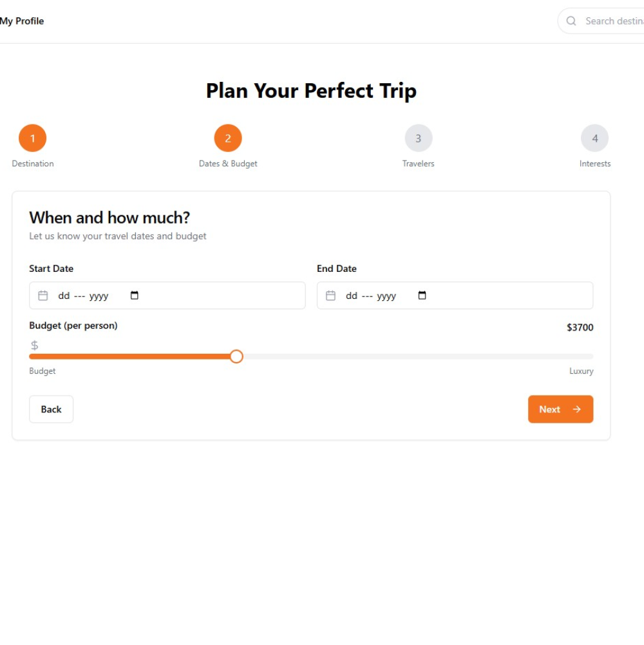Open the Start Date calendar picker

[135, 296]
